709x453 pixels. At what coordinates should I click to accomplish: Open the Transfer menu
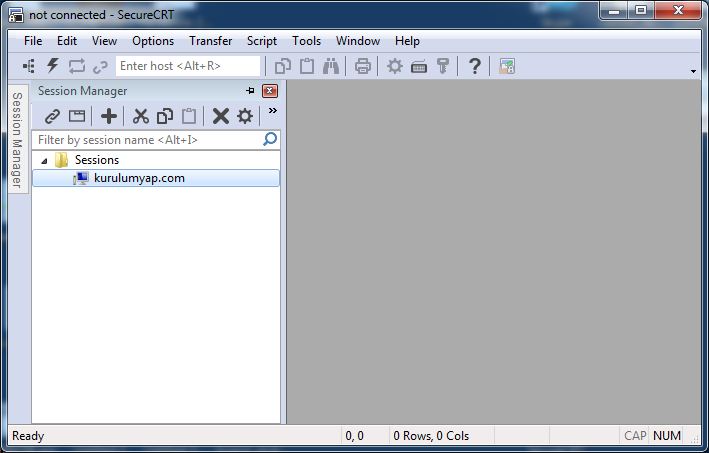pyautogui.click(x=211, y=41)
